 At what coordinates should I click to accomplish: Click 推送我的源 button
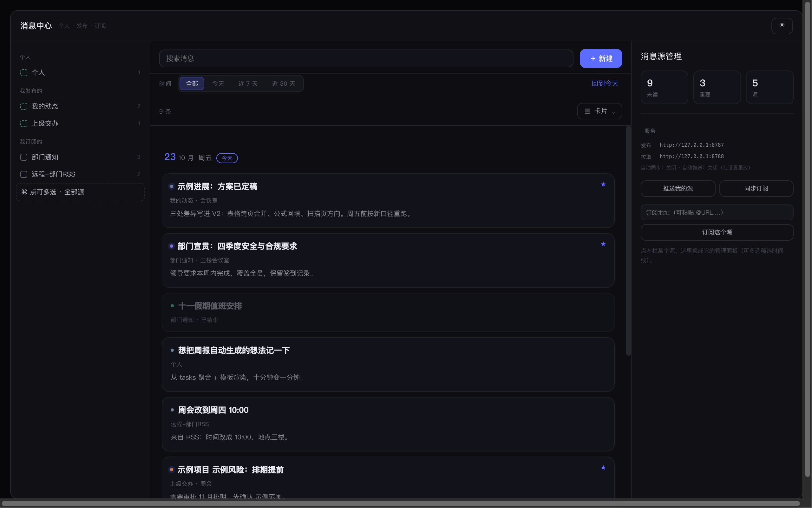coord(678,189)
